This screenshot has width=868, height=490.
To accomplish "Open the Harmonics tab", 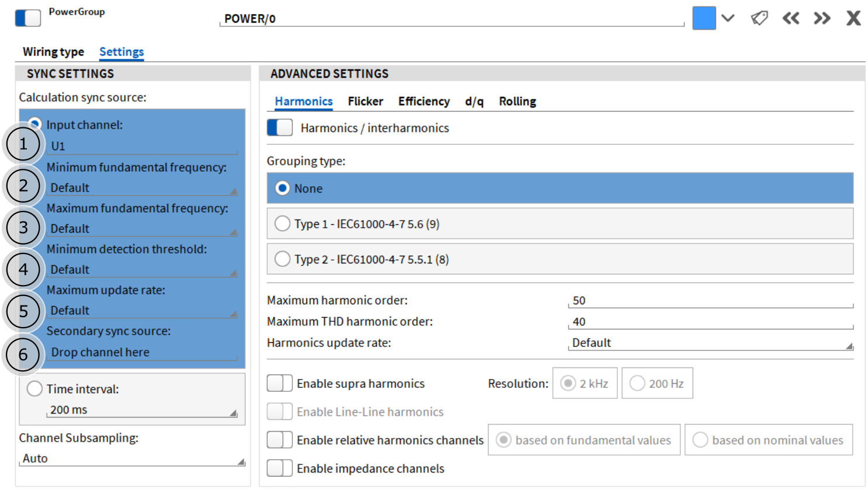I will click(x=304, y=101).
